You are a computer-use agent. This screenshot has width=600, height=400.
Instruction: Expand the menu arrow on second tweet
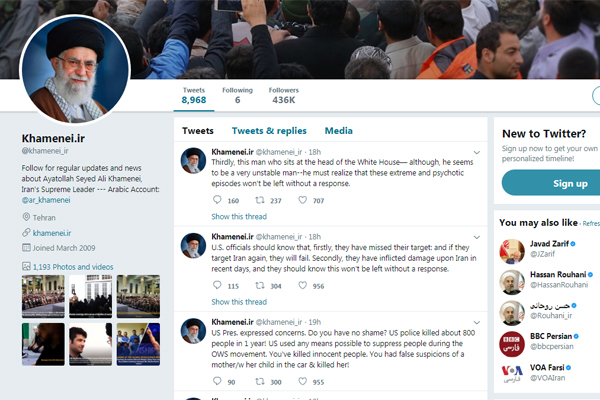(477, 237)
